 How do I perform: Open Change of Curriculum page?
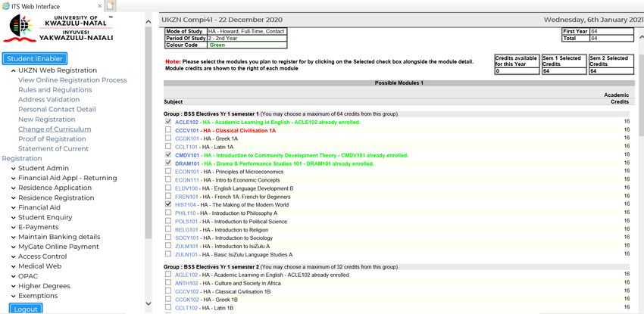[x=55, y=129]
